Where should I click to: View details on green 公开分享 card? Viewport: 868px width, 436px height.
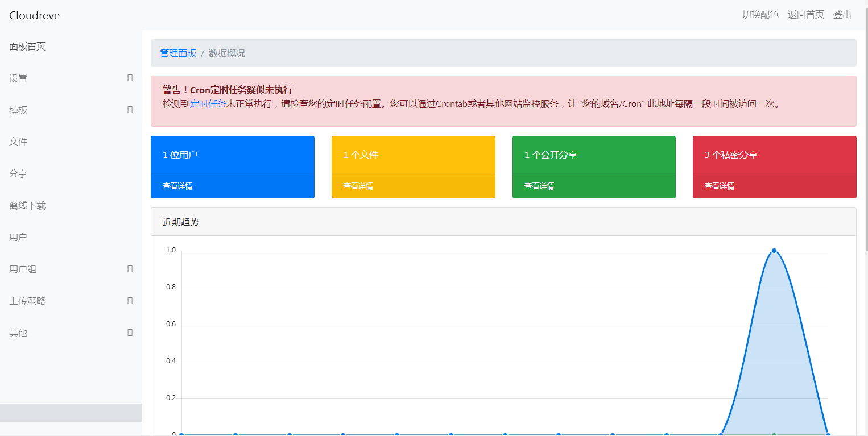[x=539, y=186]
